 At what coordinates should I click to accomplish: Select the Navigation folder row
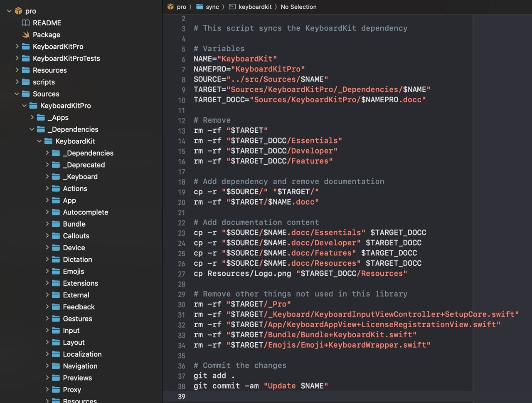point(81,366)
